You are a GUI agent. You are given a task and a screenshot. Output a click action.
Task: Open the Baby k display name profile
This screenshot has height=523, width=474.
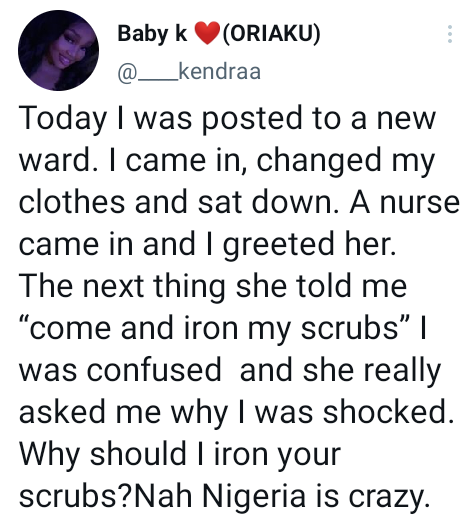pyautogui.click(x=152, y=34)
